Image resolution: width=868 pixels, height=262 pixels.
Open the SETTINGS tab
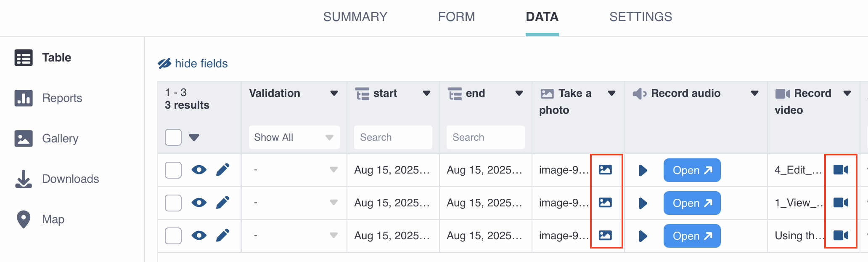click(x=640, y=17)
